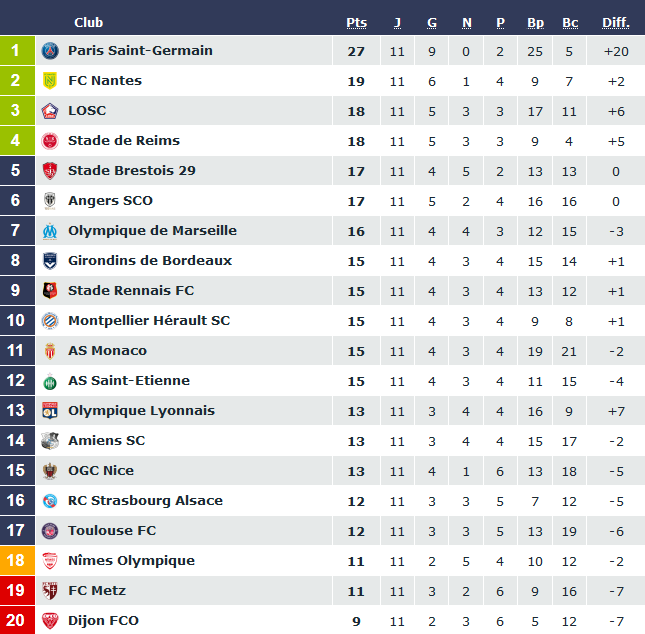Click the orange rank 18 position cell
Screen dimensions: 645x634
pos(16,561)
